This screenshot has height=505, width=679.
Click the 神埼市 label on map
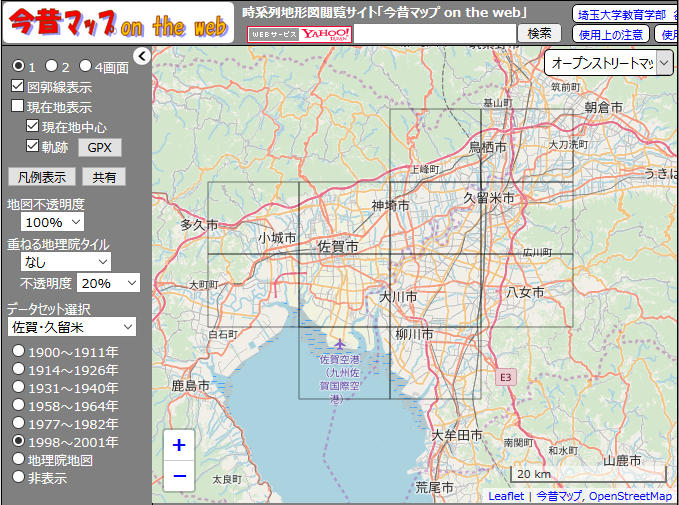click(x=391, y=205)
